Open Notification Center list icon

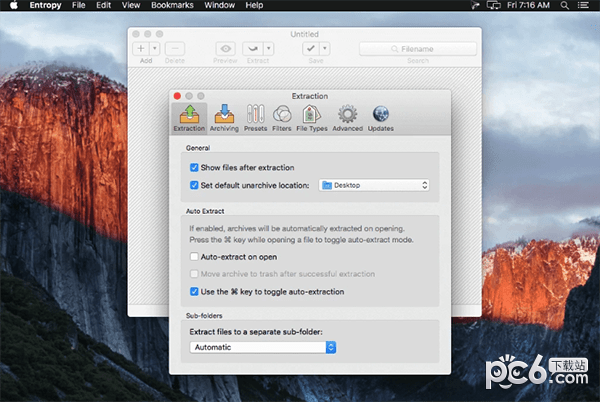(x=583, y=5)
